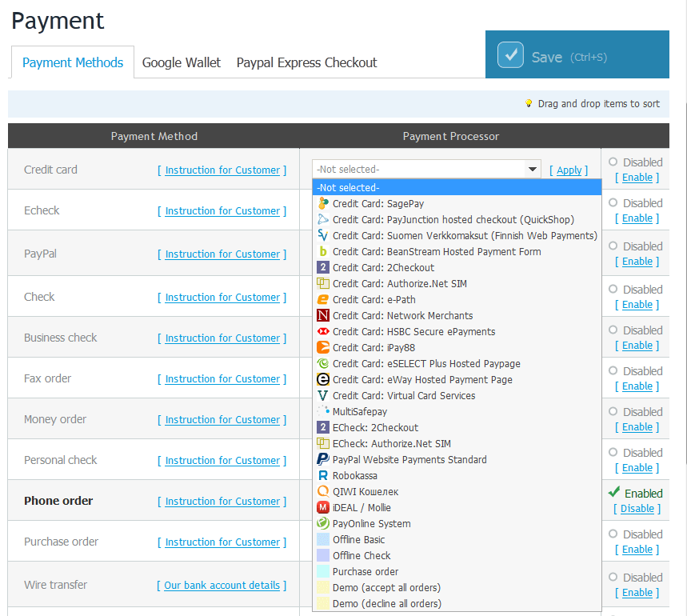
Task: Click the Apply link for Credit card
Action: 569,170
